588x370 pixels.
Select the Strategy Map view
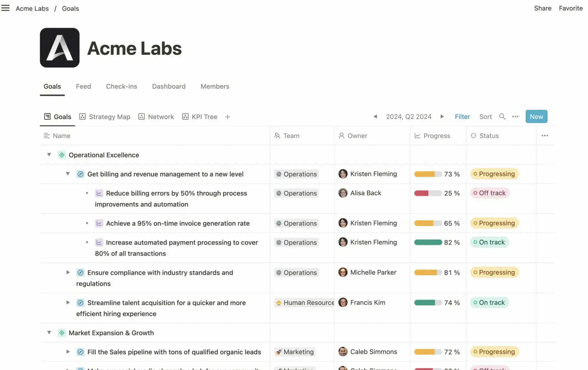coord(105,117)
